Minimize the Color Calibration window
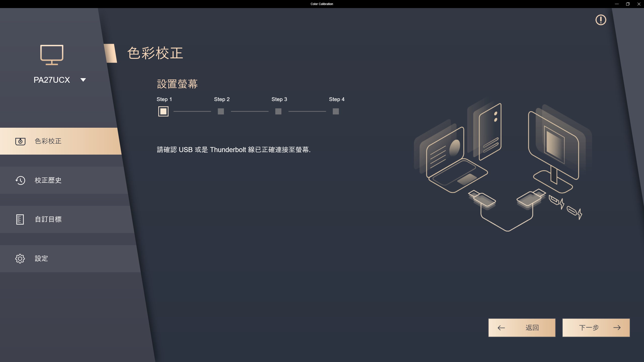The height and width of the screenshot is (362, 644). 617,4
